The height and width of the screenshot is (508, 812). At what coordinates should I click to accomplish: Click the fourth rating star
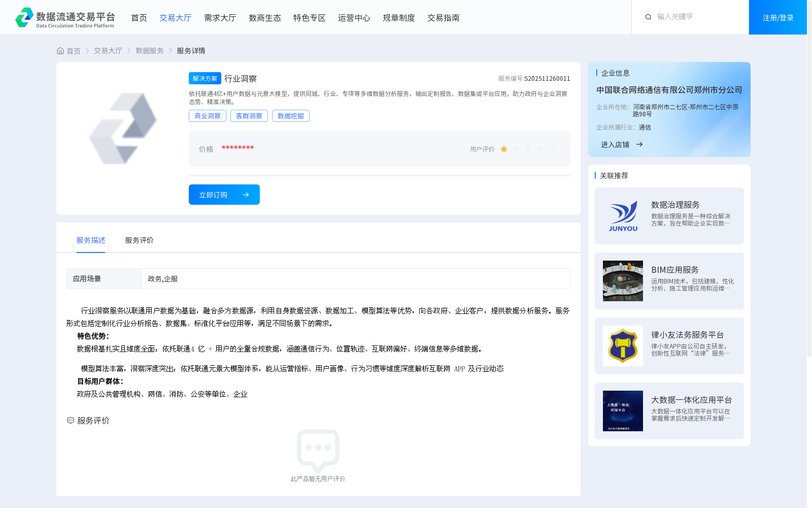(x=540, y=149)
